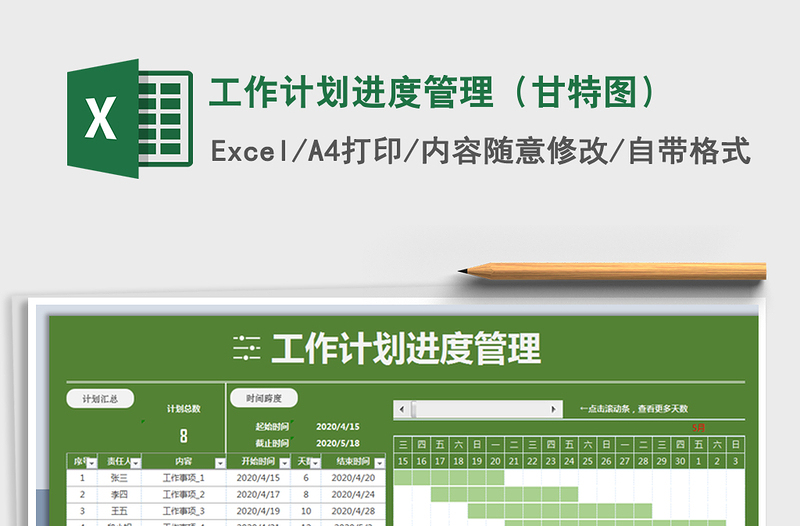Open the 开始时间 column filter dropdown
This screenshot has height=526, width=800.
point(285,463)
